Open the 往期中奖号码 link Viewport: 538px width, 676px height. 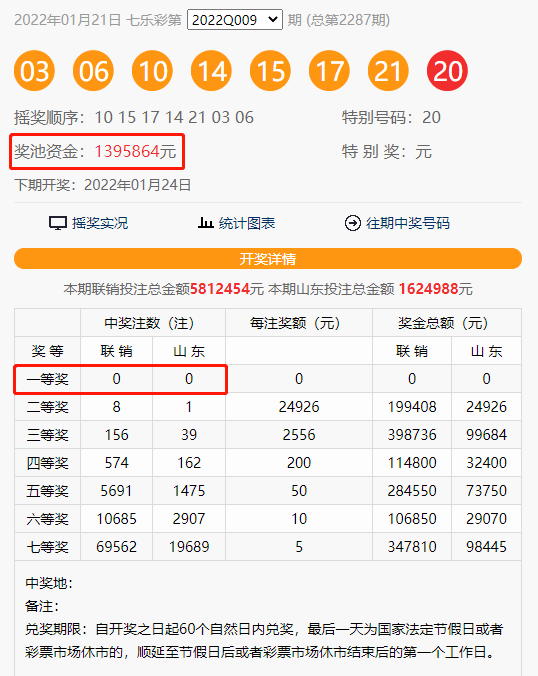[408, 223]
